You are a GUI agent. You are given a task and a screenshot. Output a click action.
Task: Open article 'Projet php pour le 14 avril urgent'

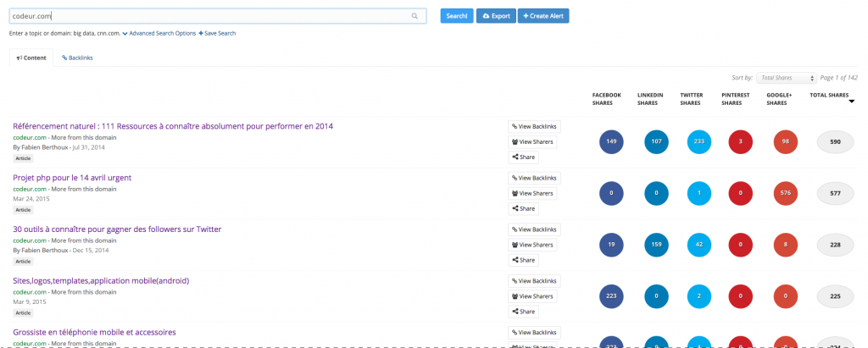[72, 178]
